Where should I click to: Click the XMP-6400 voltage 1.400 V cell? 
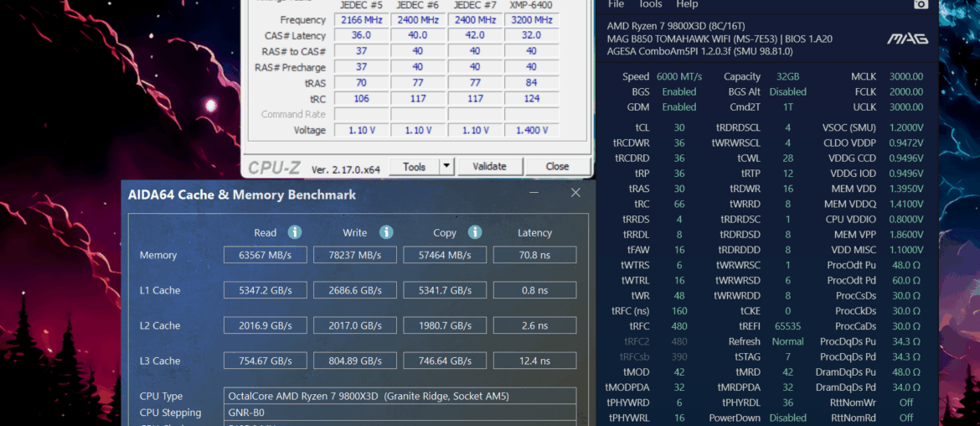[x=532, y=130]
